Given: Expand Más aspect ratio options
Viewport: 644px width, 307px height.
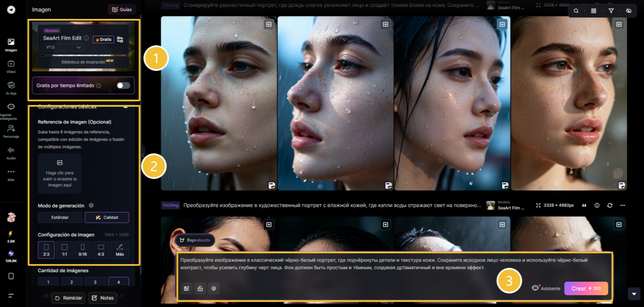Looking at the screenshot, I should (120, 250).
